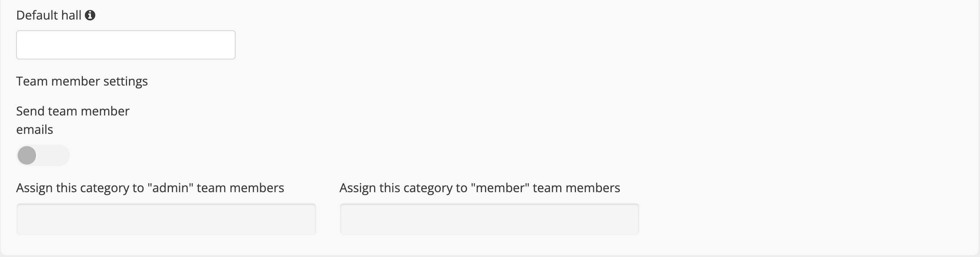This screenshot has width=980, height=257.
Task: Click right end of Default hall input box
Action: point(226,45)
